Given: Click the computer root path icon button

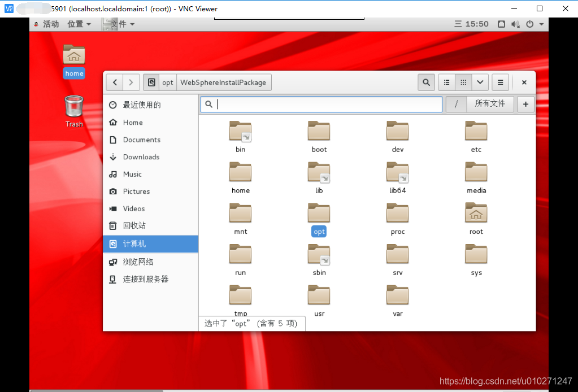Looking at the screenshot, I should (x=151, y=82).
